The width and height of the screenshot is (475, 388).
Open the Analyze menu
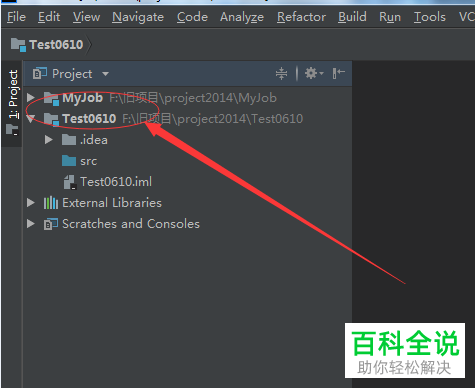tap(242, 17)
